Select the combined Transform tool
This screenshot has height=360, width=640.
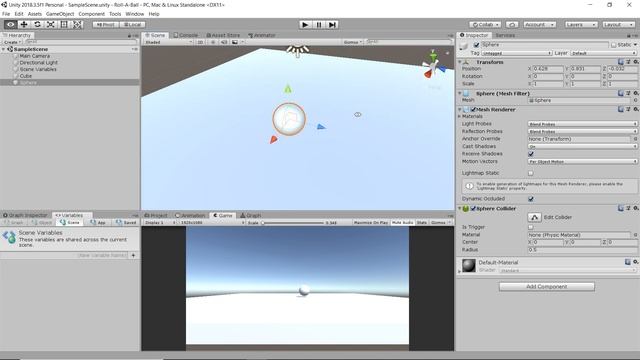click(x=78, y=24)
